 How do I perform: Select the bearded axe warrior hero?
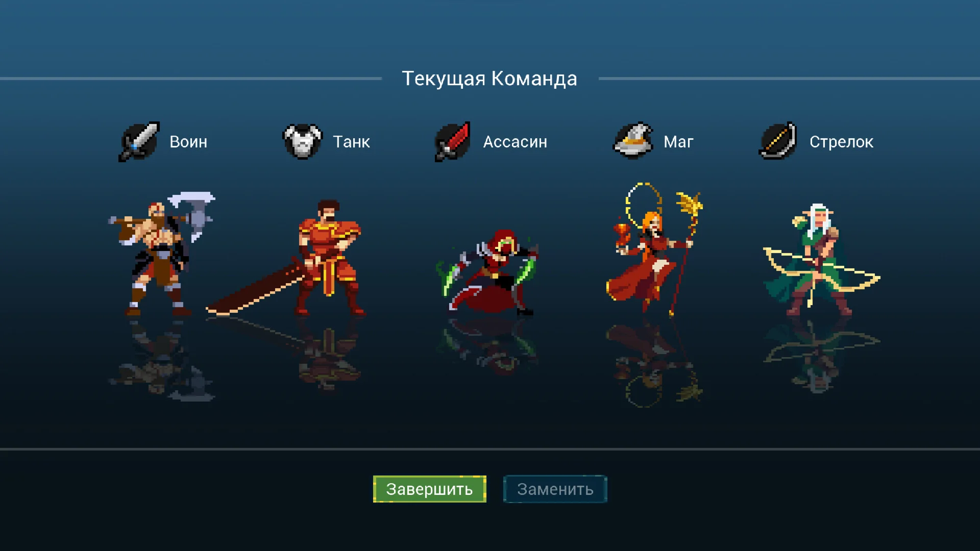pyautogui.click(x=161, y=254)
